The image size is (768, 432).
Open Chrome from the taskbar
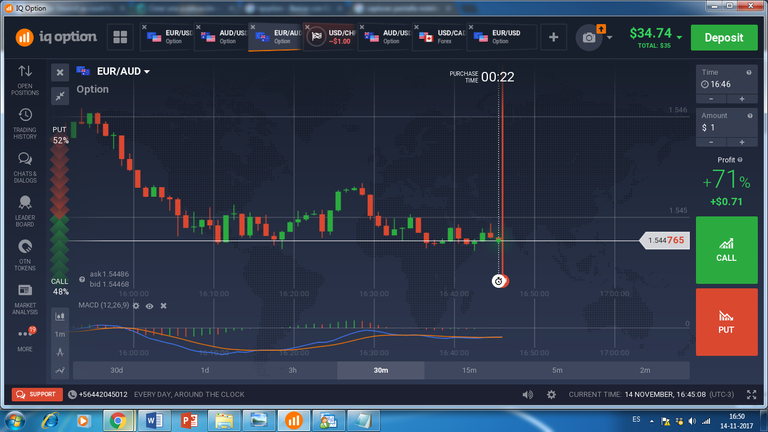click(118, 421)
